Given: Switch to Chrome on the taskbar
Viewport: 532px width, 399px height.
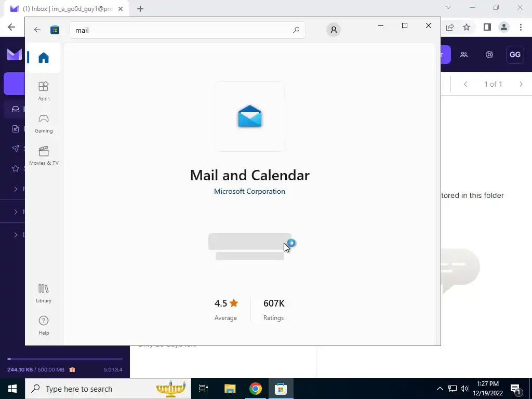Looking at the screenshot, I should [255, 389].
